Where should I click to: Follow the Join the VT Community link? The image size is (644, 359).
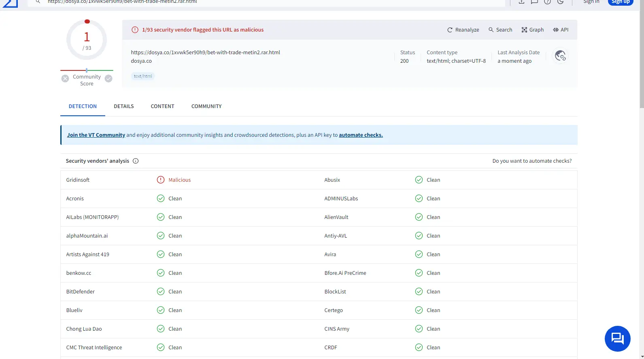click(96, 135)
